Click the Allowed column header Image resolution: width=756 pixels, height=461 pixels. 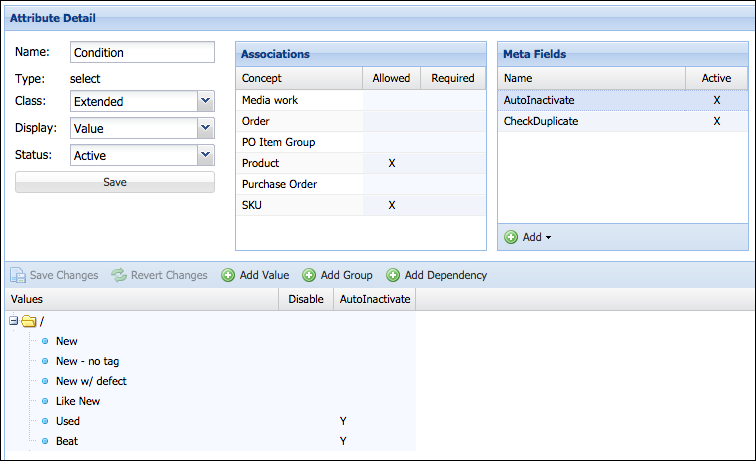pos(391,78)
